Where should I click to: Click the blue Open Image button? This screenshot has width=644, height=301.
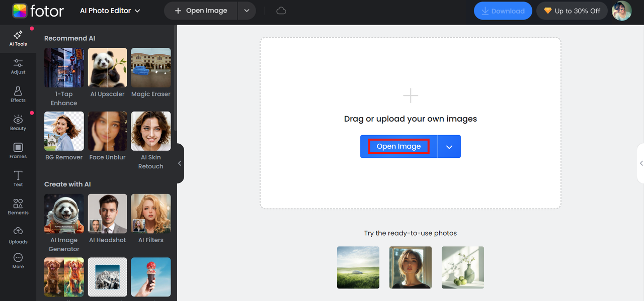tap(398, 147)
